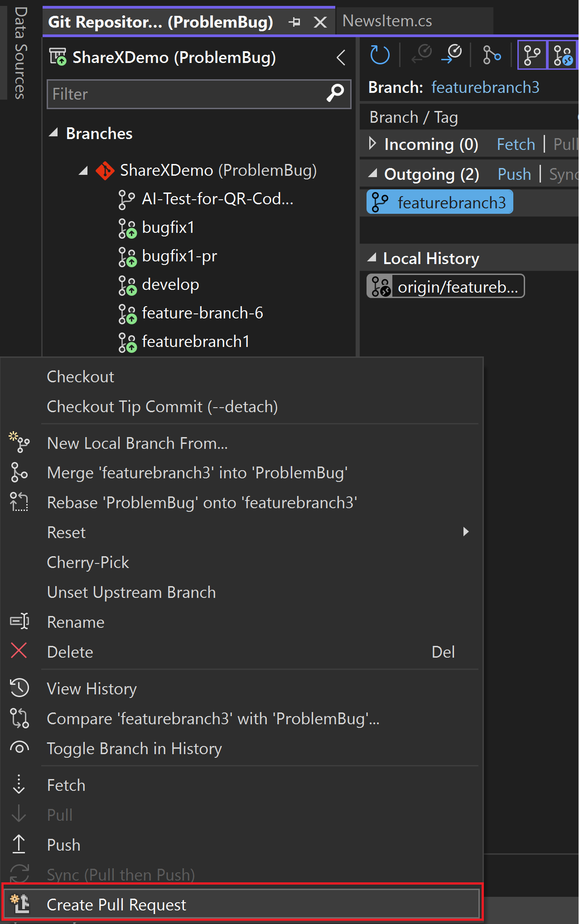Image resolution: width=579 pixels, height=924 pixels.
Task: Click into the Filter text field
Action: tap(186, 94)
